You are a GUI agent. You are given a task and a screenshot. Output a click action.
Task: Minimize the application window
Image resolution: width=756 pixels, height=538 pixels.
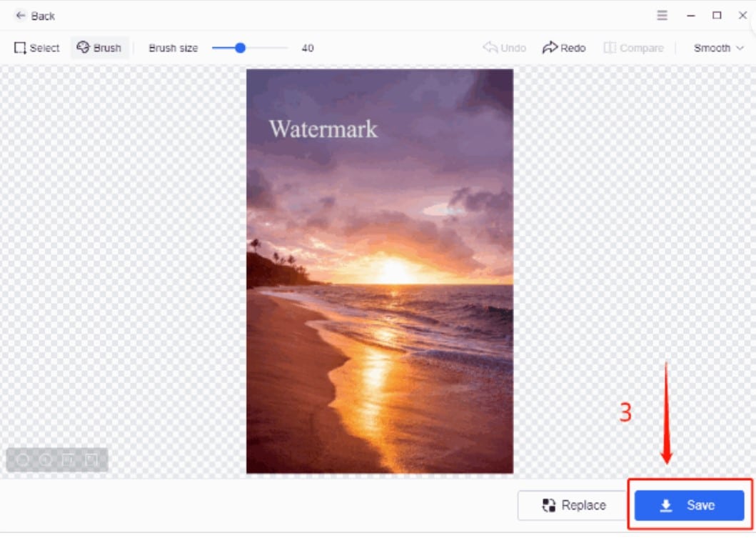click(x=691, y=15)
